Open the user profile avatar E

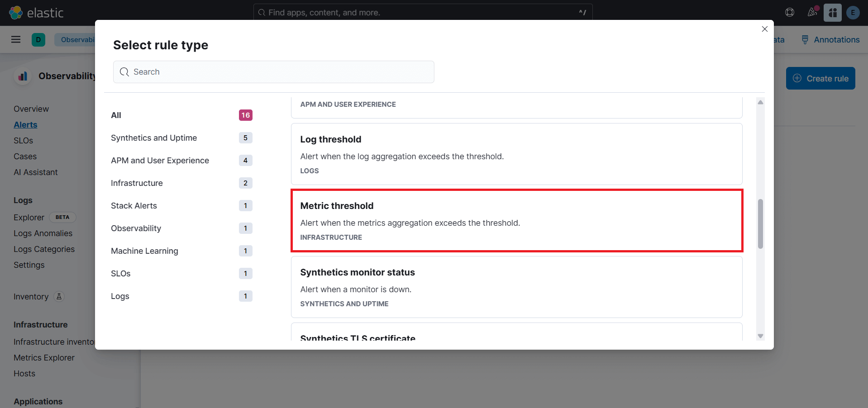click(x=853, y=12)
